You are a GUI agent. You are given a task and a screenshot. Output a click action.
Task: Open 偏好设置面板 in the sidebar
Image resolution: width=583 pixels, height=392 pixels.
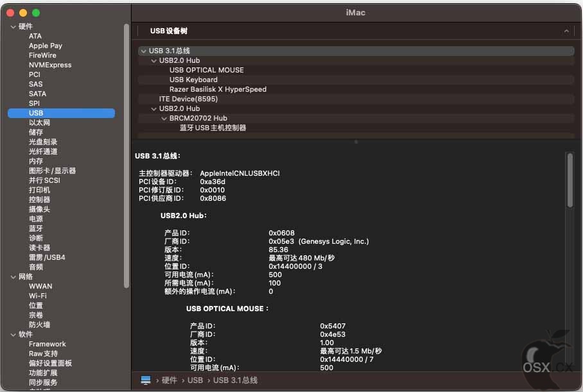[x=51, y=363]
